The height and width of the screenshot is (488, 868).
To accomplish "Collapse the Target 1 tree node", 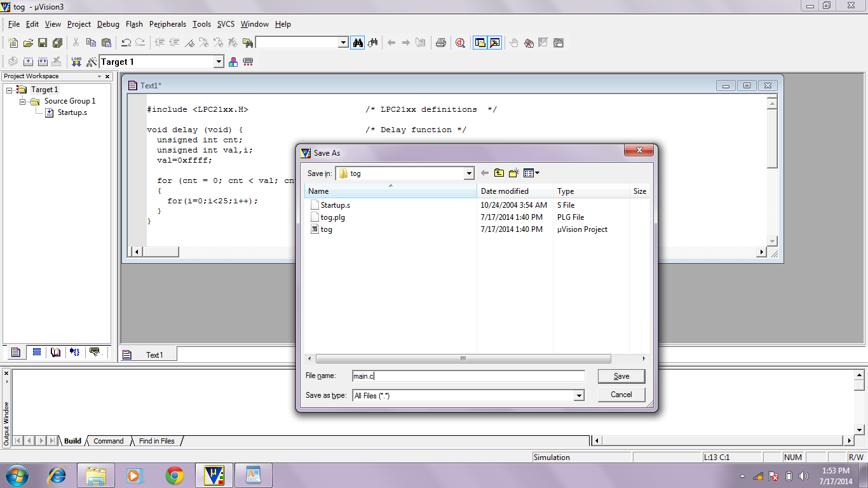I will (x=10, y=90).
